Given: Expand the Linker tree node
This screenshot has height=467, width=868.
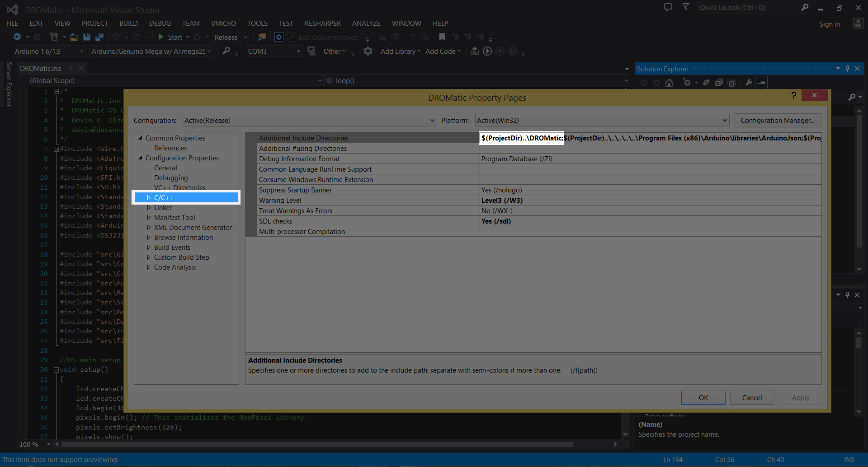Looking at the screenshot, I should [x=149, y=208].
